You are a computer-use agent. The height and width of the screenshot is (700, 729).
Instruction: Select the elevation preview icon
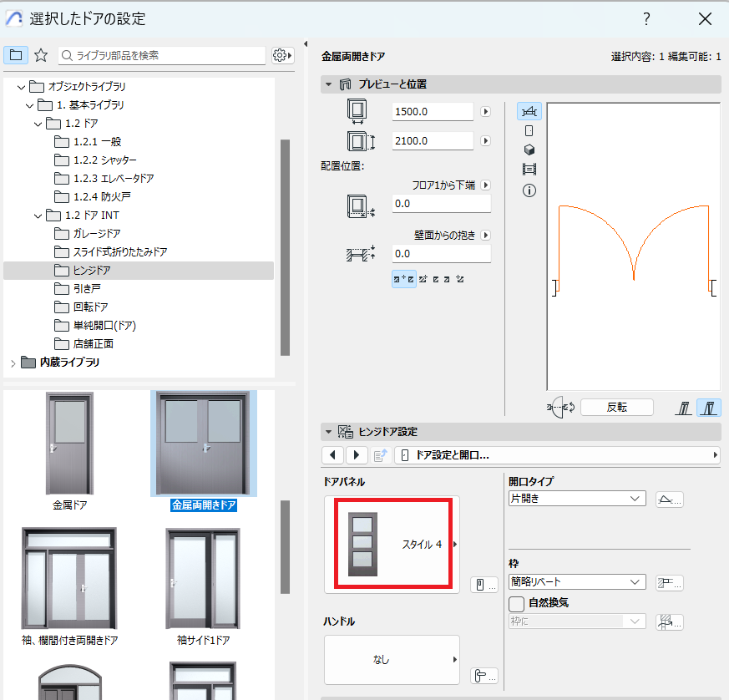529,130
